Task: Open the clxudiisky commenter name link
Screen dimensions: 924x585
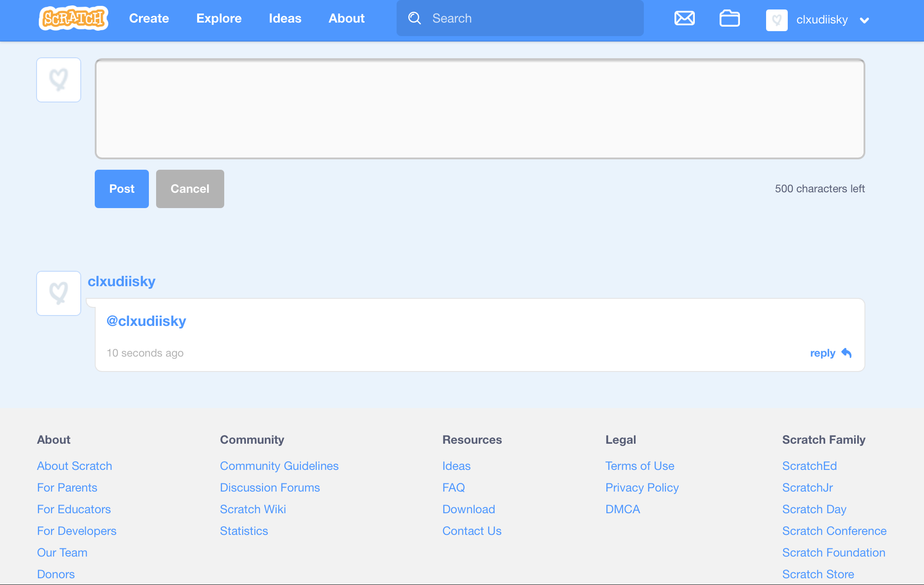Action: pyautogui.click(x=121, y=281)
